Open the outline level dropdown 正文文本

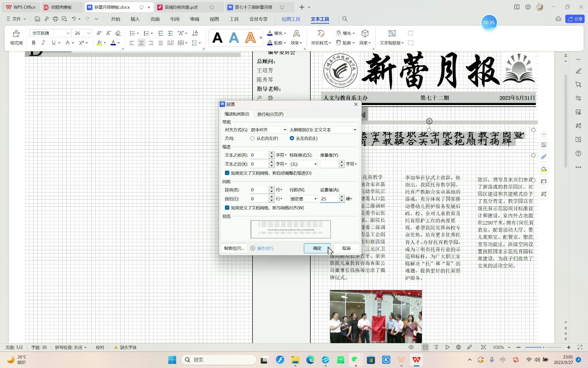[335, 130]
